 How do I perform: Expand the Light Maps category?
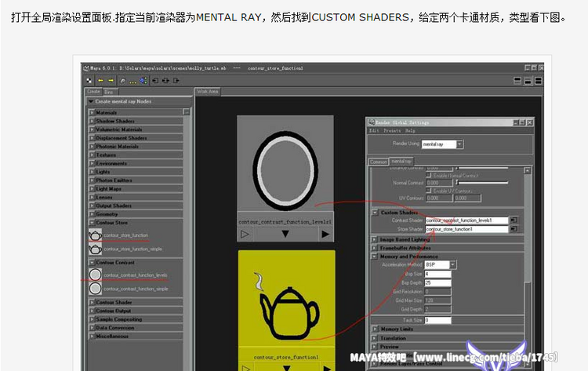click(92, 189)
